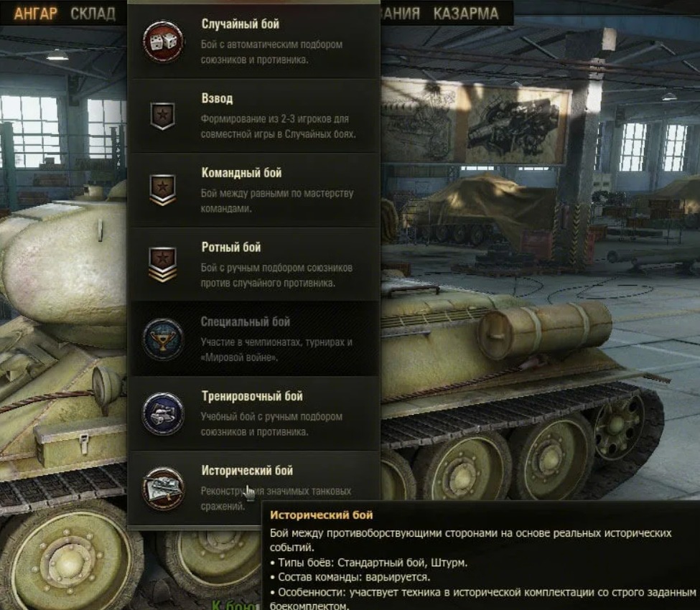The width and height of the screenshot is (700, 610).
Task: Select the Взвод menu entry title
Action: (x=217, y=98)
